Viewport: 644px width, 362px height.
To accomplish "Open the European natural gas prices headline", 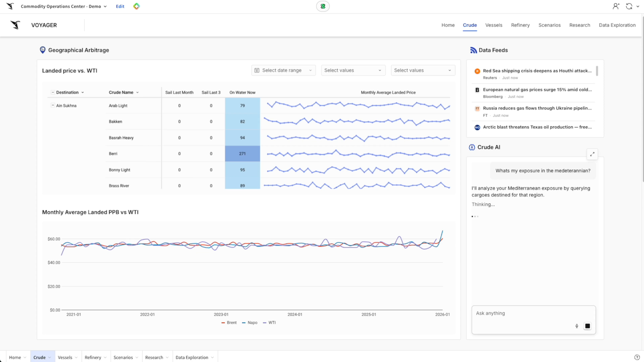I will [x=537, y=90].
